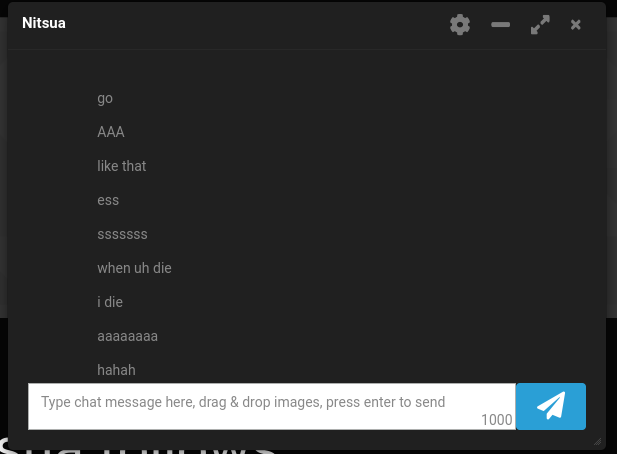
Task: Select the "sssssss" chat message
Action: [122, 234]
